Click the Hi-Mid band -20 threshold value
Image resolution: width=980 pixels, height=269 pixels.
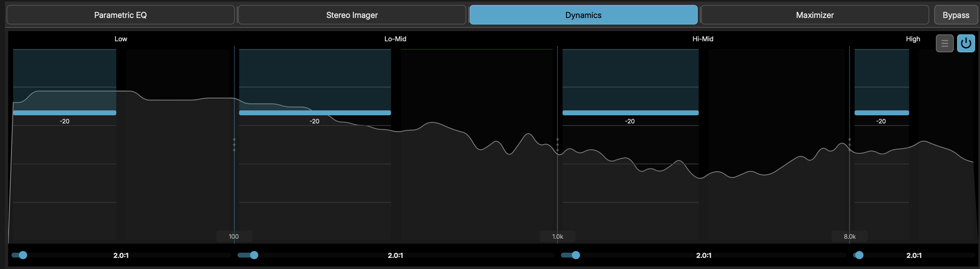click(x=630, y=121)
